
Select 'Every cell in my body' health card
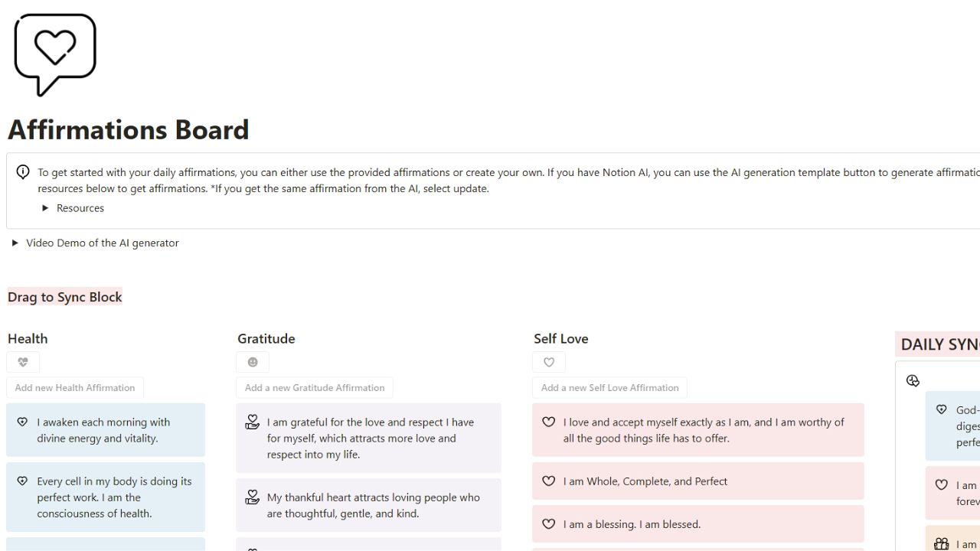coord(106,497)
